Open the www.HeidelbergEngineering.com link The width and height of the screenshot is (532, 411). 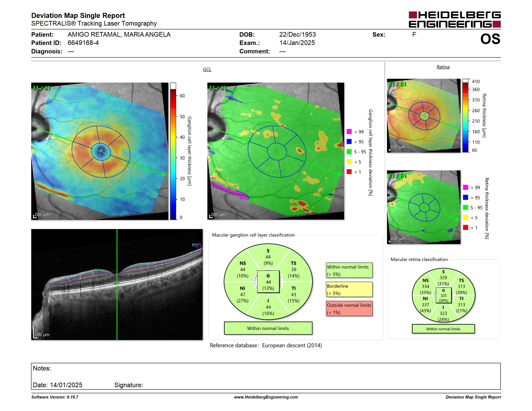click(266, 397)
